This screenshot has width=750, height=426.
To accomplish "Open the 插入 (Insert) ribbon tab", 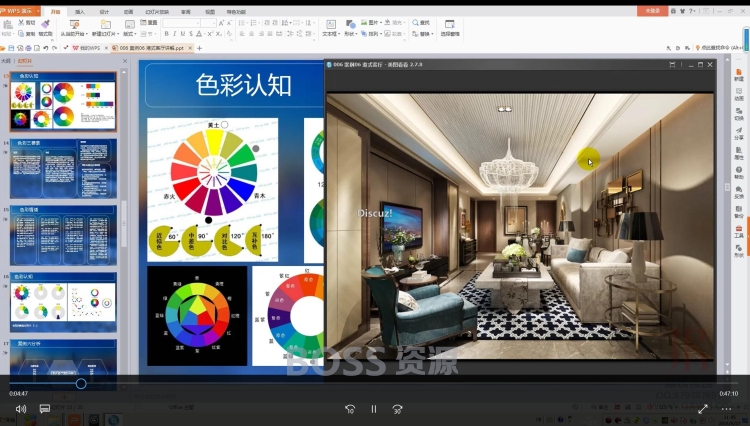I will (x=80, y=11).
